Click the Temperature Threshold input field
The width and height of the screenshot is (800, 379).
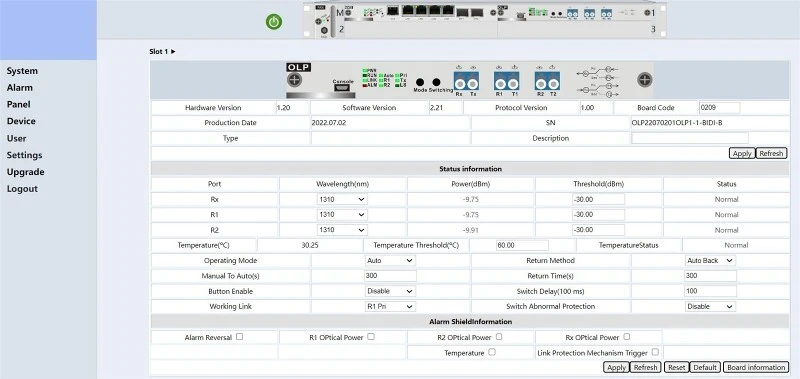click(x=522, y=245)
